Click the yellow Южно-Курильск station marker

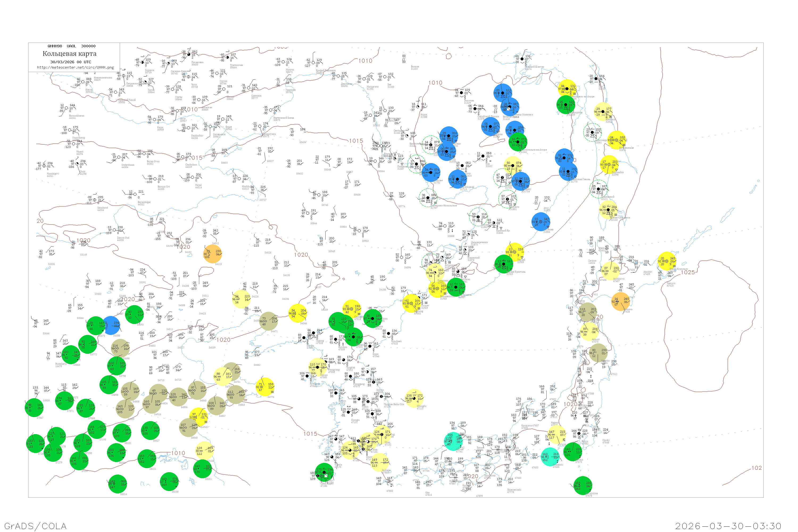tap(667, 261)
